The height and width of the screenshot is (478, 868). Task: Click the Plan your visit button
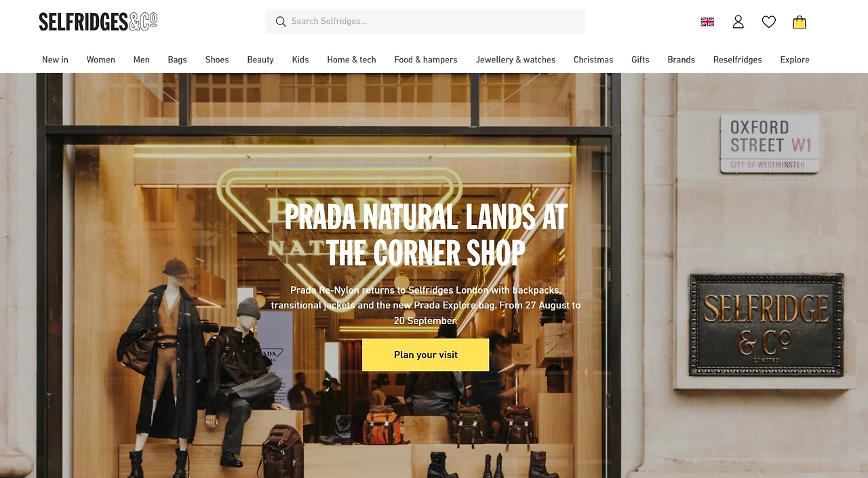click(426, 355)
